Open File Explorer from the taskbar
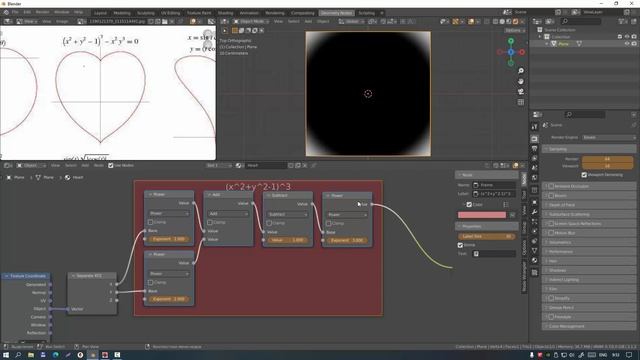 pos(31,355)
